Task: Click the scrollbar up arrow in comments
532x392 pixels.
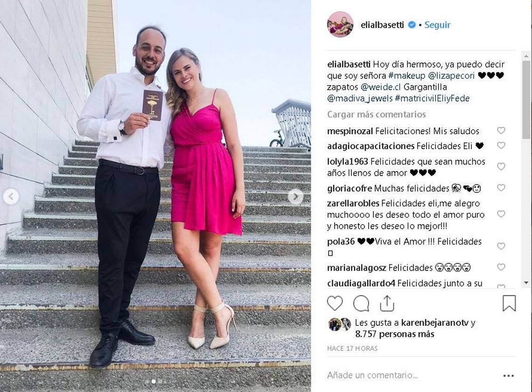Action: [526, 56]
